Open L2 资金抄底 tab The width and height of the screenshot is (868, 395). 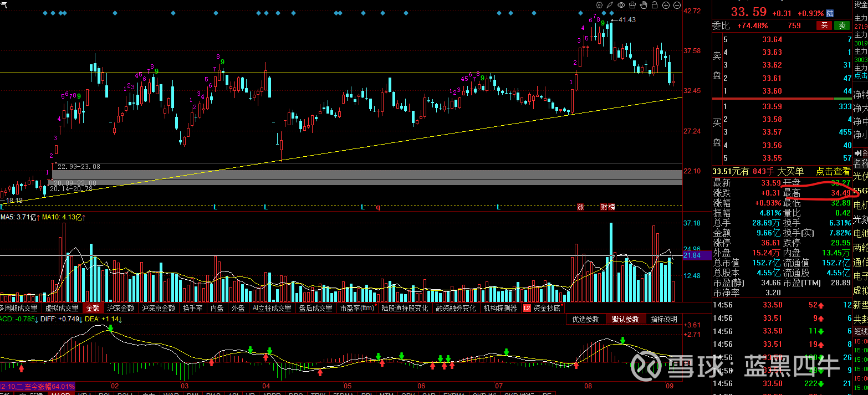tap(543, 308)
